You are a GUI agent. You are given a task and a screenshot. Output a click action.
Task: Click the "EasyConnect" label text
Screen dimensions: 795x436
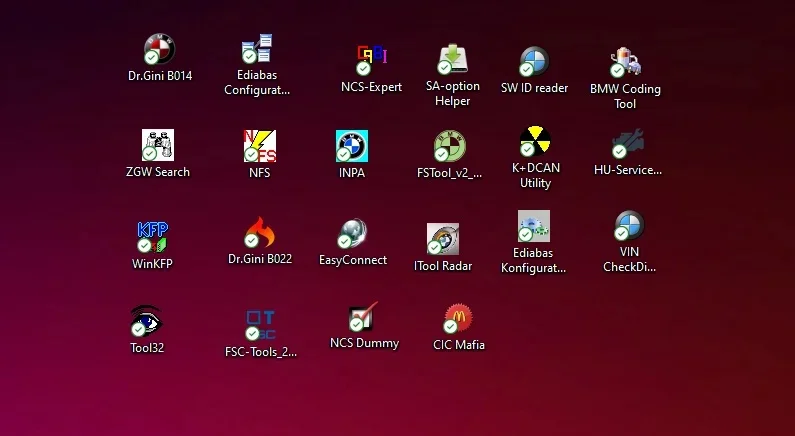click(x=353, y=260)
